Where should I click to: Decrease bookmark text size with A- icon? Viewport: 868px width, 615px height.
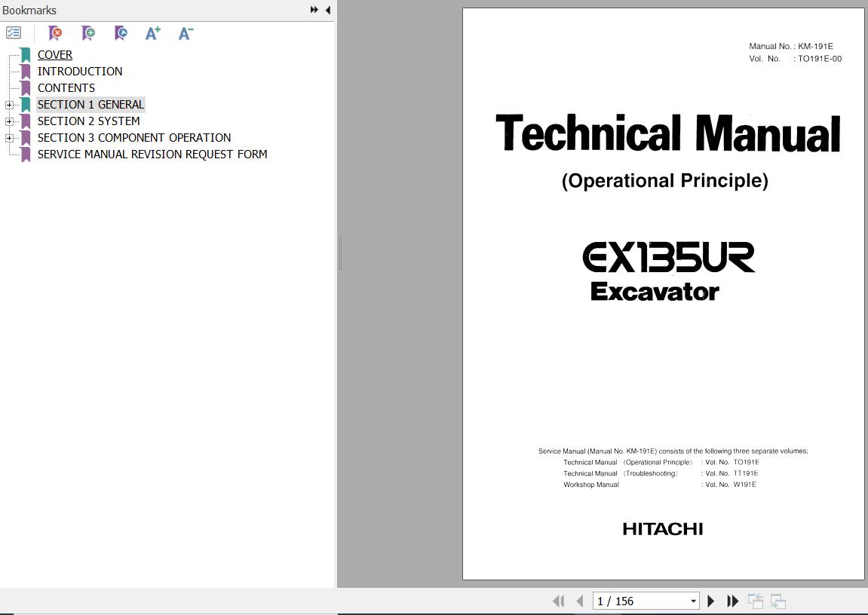click(186, 33)
